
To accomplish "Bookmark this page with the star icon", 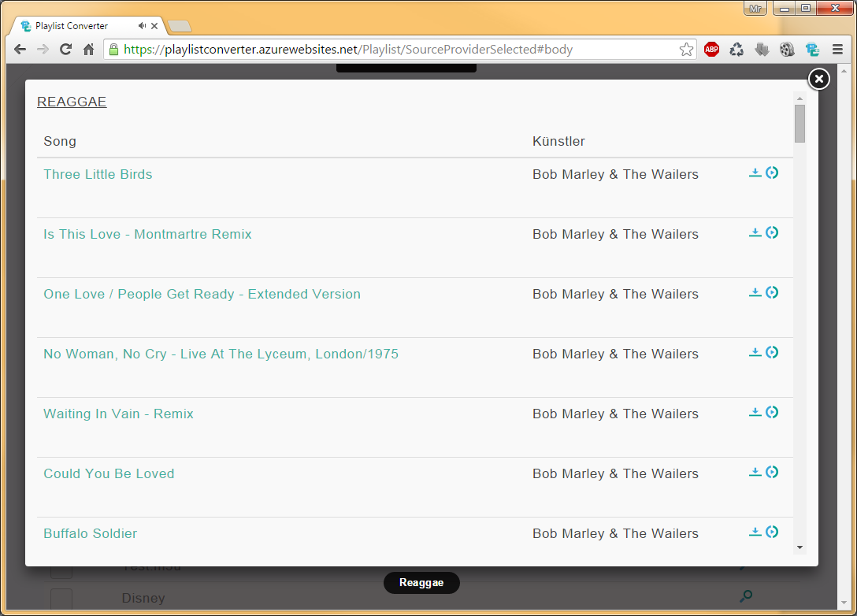I will [687, 50].
